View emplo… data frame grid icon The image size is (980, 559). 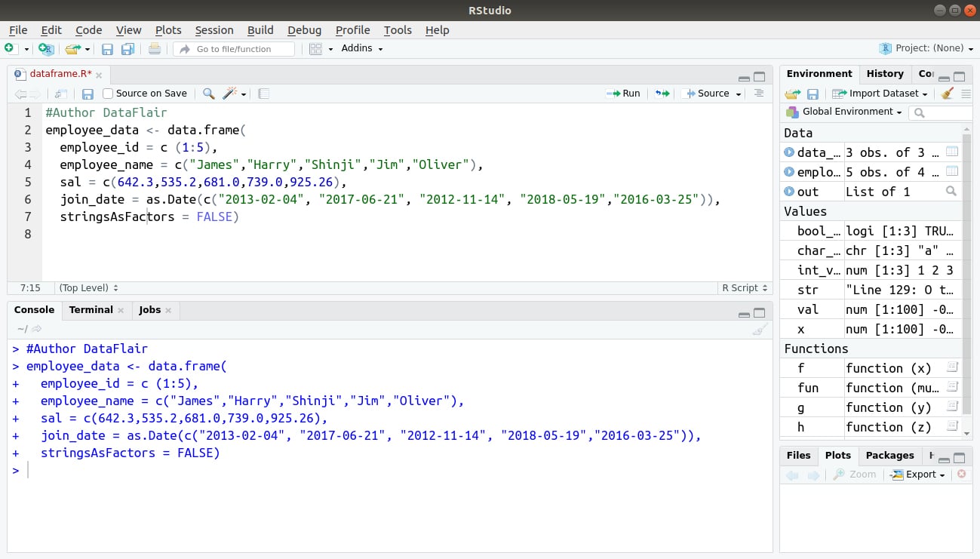952,171
